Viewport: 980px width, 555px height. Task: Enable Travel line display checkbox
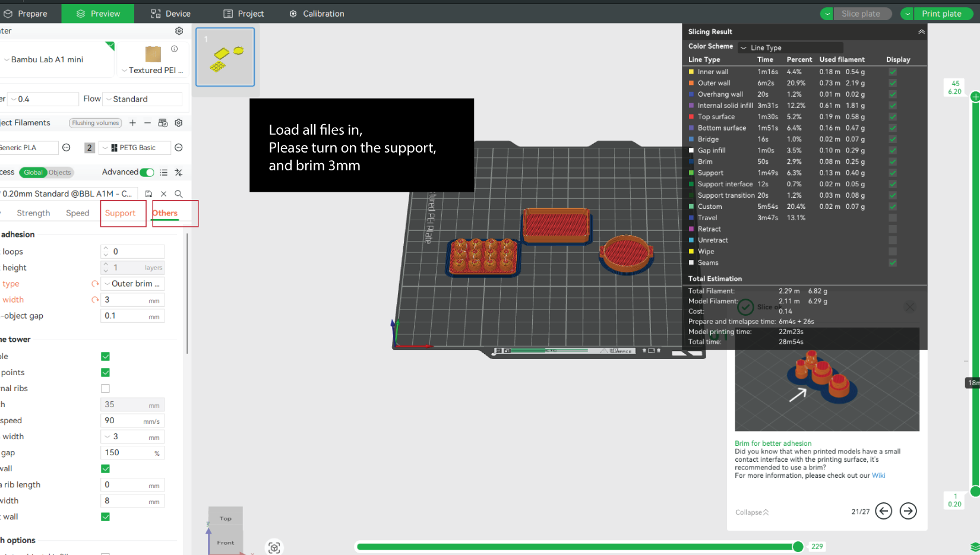click(893, 218)
